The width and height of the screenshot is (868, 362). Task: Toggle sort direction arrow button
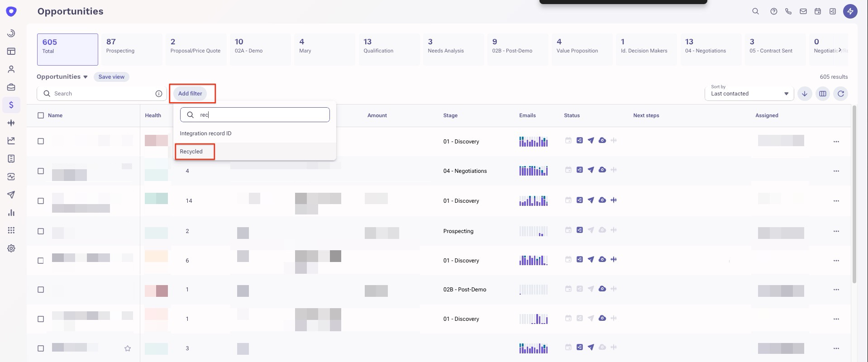[x=805, y=94]
